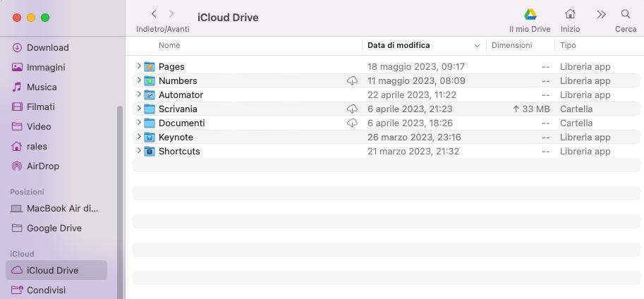Download Documenti folder via its cloud icon
Viewport: 644px width, 299px height.
click(352, 123)
